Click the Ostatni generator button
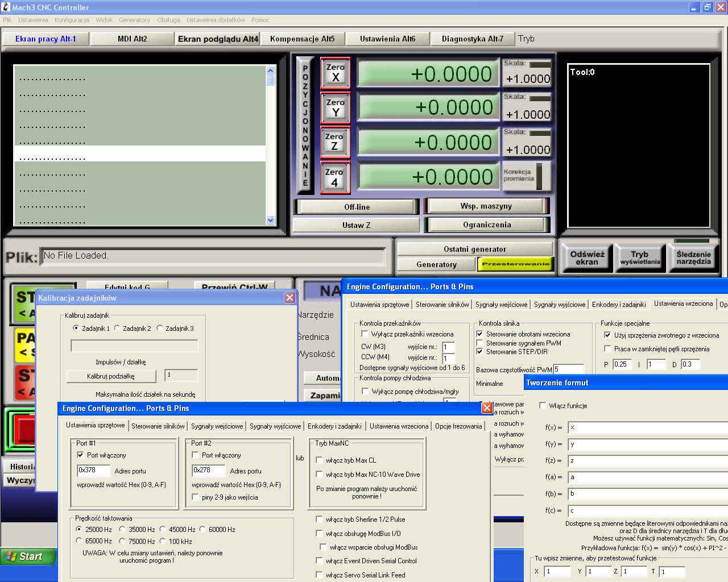Image resolution: width=728 pixels, height=582 pixels. (x=475, y=249)
